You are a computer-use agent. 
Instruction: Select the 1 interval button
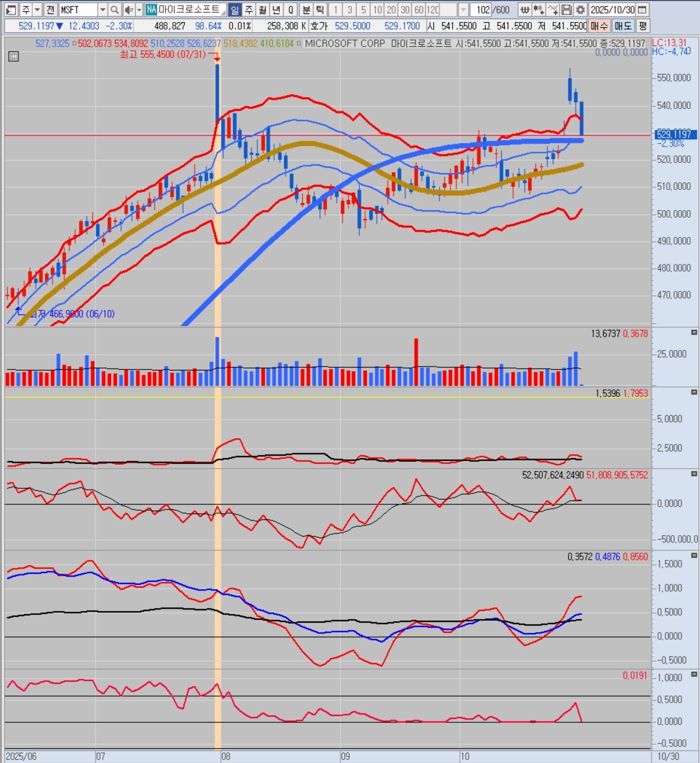(335, 9)
